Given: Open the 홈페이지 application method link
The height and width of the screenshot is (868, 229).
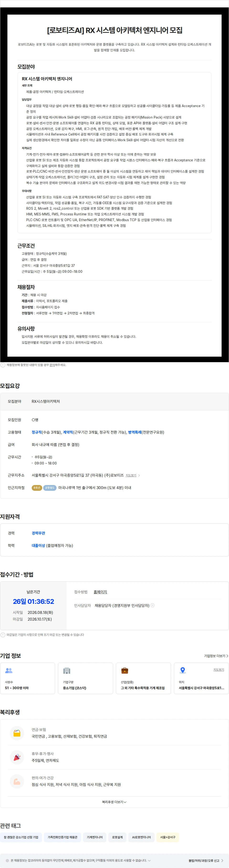Looking at the screenshot, I should [x=100, y=592].
